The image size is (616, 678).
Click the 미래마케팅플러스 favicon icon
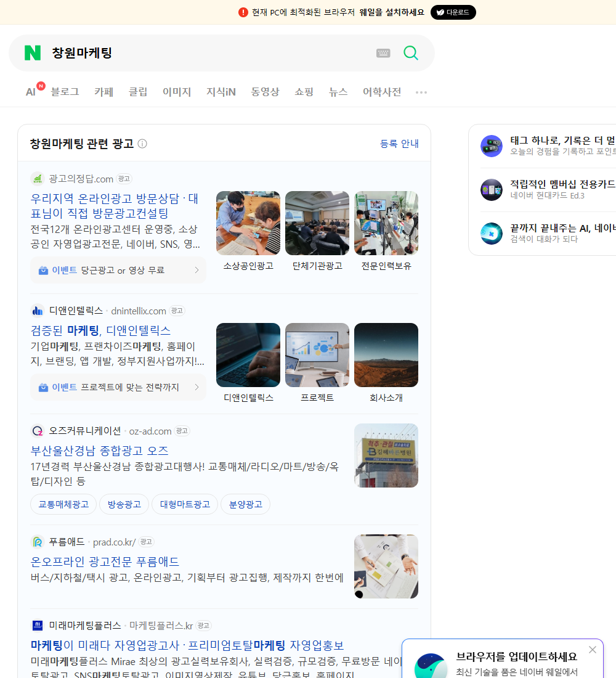point(38,625)
